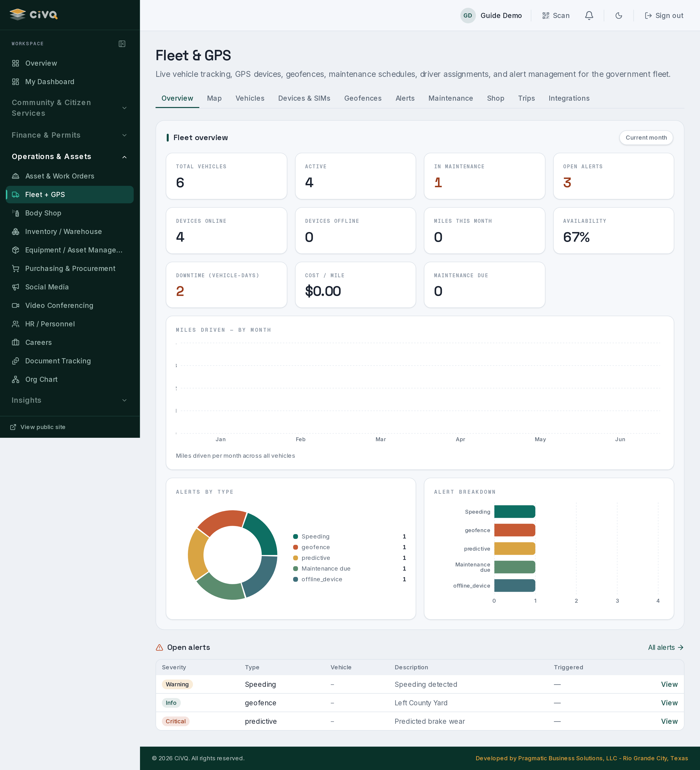Collapse the sidebar panel icon

pyautogui.click(x=122, y=44)
